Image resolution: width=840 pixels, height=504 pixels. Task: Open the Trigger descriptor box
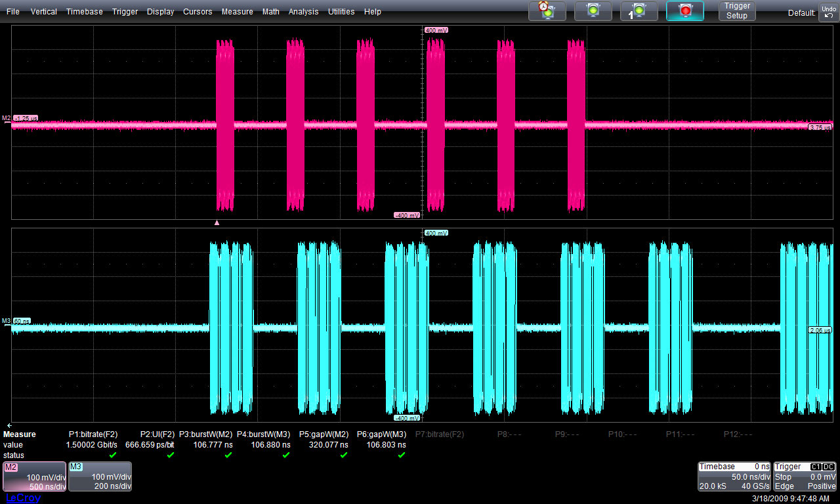tap(805, 476)
